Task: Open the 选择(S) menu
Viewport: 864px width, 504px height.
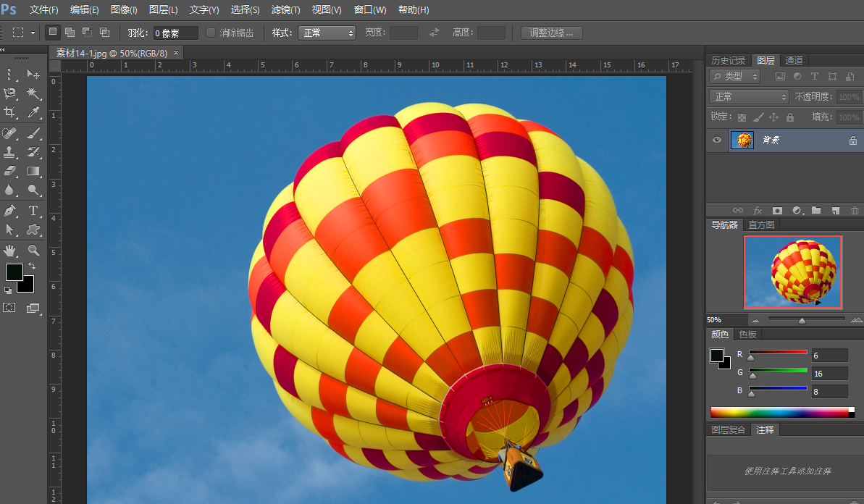Action: pos(246,10)
